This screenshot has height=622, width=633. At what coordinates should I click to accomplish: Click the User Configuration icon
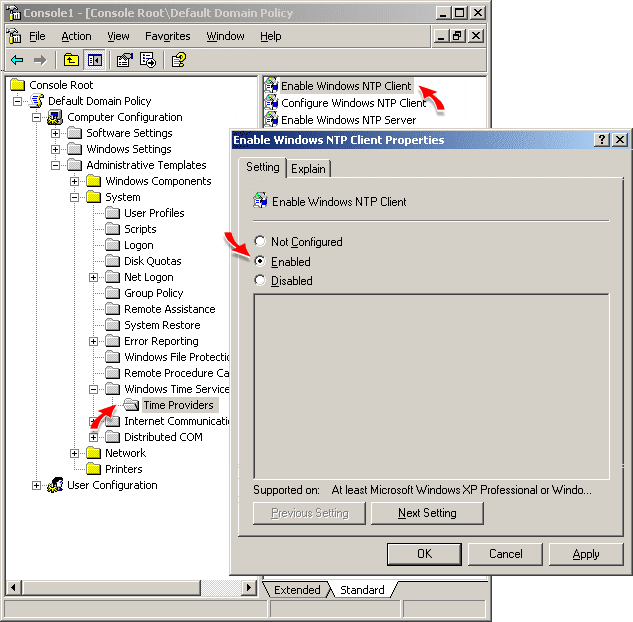(x=55, y=485)
